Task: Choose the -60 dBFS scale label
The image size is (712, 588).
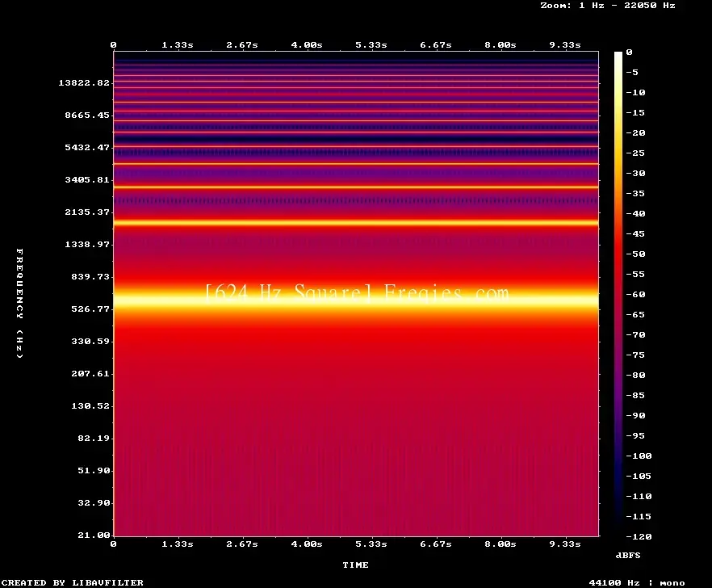Action: click(635, 295)
